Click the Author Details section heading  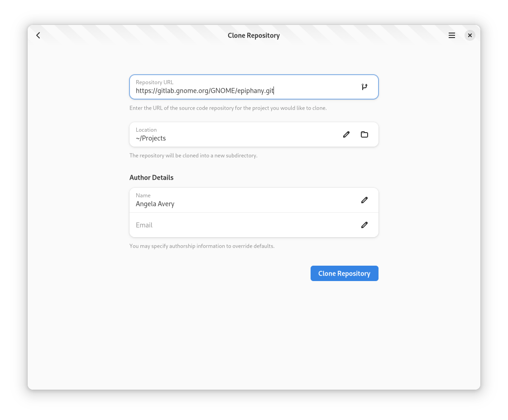(151, 178)
